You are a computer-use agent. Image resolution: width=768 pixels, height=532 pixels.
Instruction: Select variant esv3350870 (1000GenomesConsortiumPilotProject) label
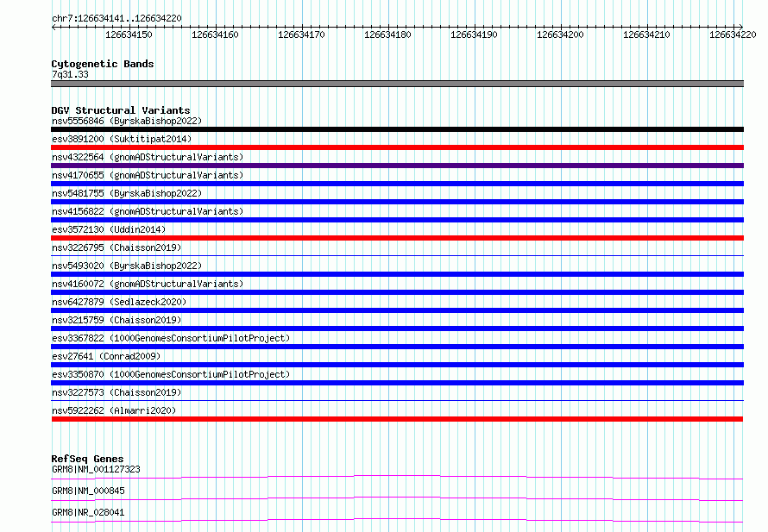(x=171, y=374)
